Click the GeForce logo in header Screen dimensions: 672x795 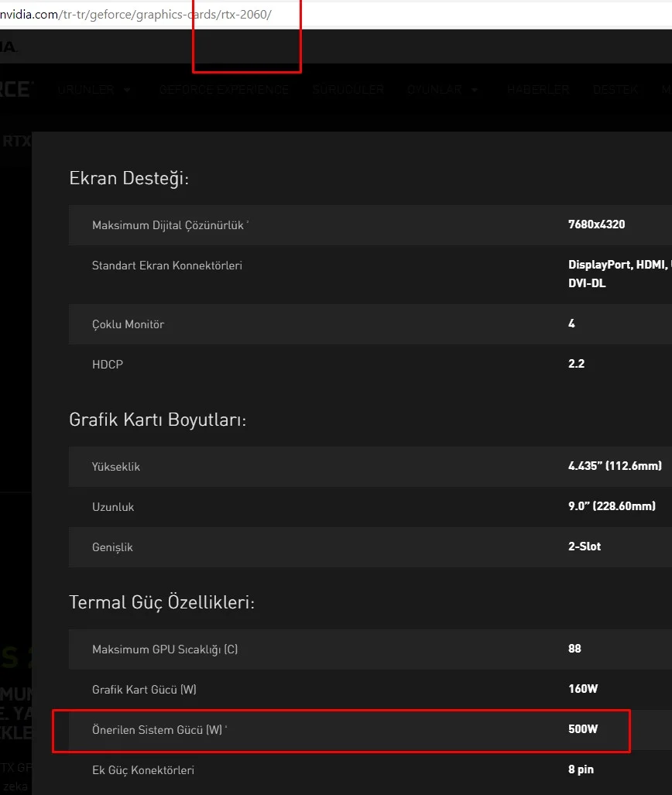pos(15,89)
